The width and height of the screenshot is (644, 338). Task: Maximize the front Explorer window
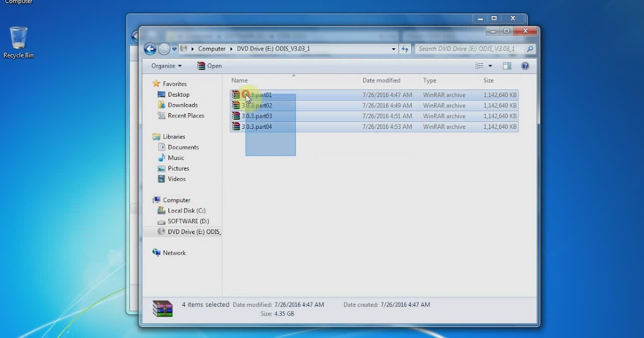[506, 31]
